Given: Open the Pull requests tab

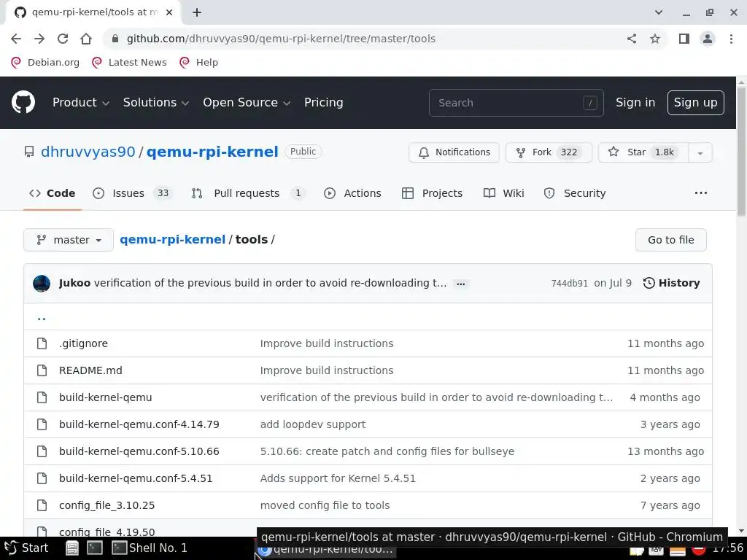Looking at the screenshot, I should point(248,193).
